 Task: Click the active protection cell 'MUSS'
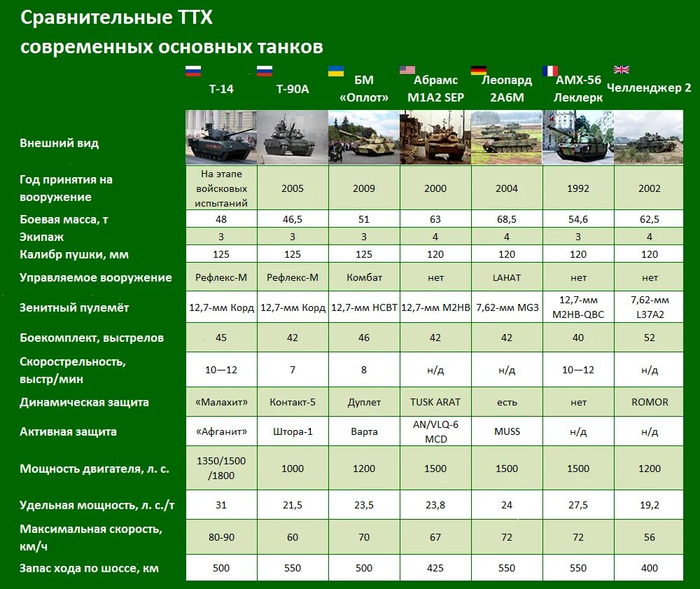point(507,431)
